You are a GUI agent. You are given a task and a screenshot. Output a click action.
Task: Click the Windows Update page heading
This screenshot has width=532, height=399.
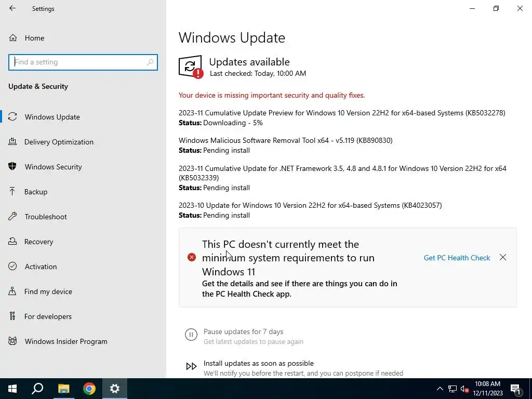pos(232,37)
